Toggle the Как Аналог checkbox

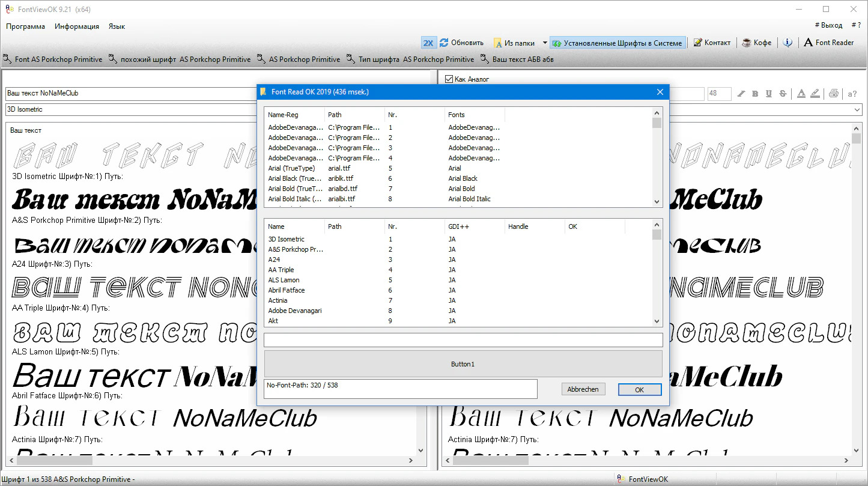click(449, 79)
